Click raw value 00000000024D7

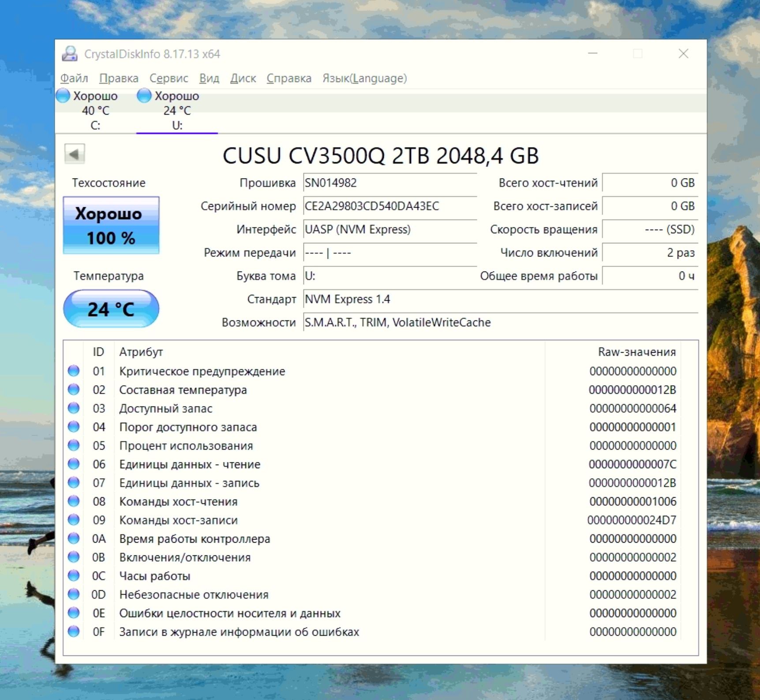click(x=632, y=520)
